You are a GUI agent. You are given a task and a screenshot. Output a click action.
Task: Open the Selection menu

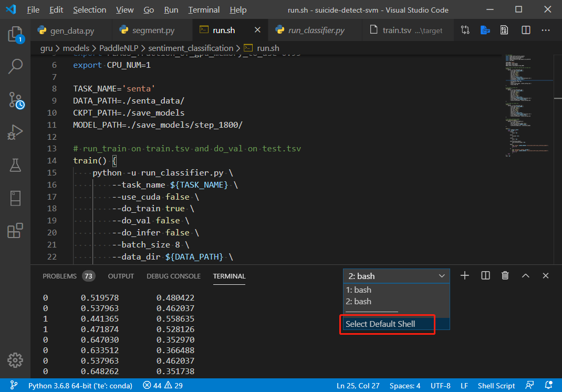90,9
